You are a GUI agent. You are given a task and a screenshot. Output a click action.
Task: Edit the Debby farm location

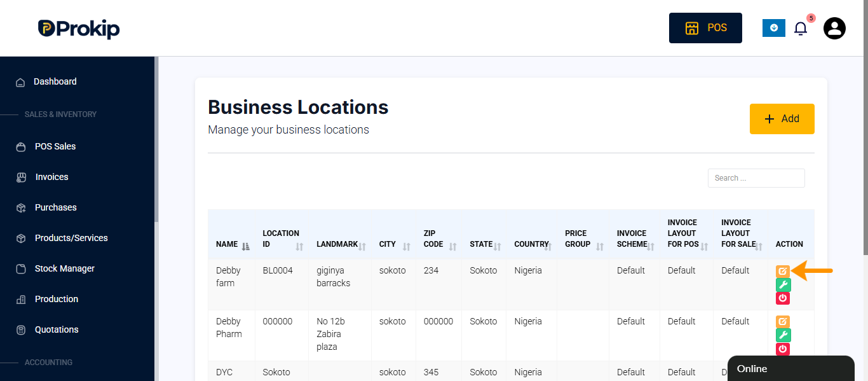(783, 271)
